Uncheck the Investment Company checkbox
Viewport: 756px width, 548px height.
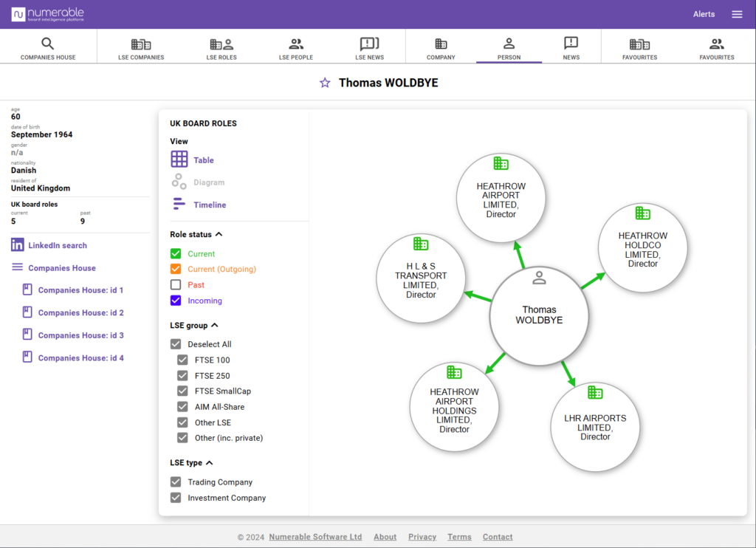(176, 498)
